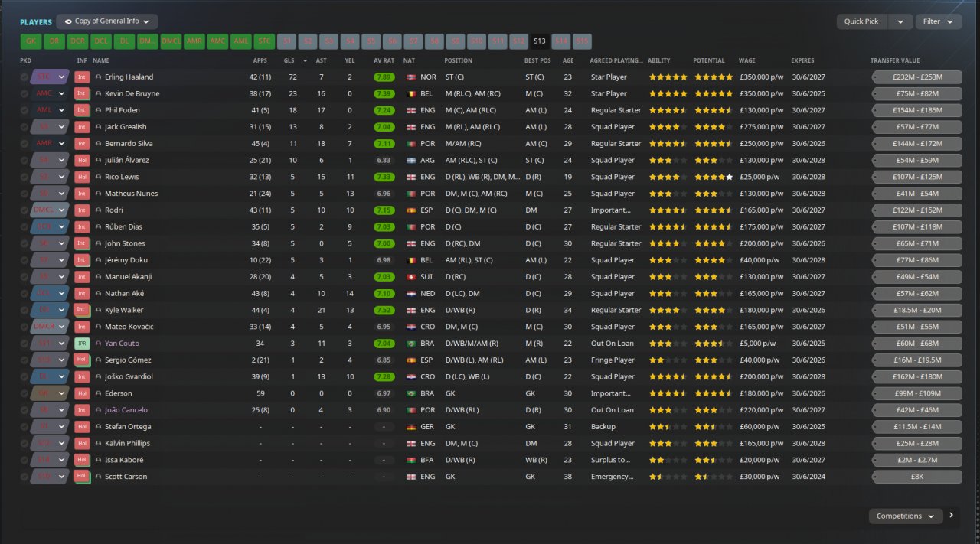Screen dimensions: 980x544
Task: Click Croatia flag in Mateo Kovačić's row
Action: (x=411, y=327)
